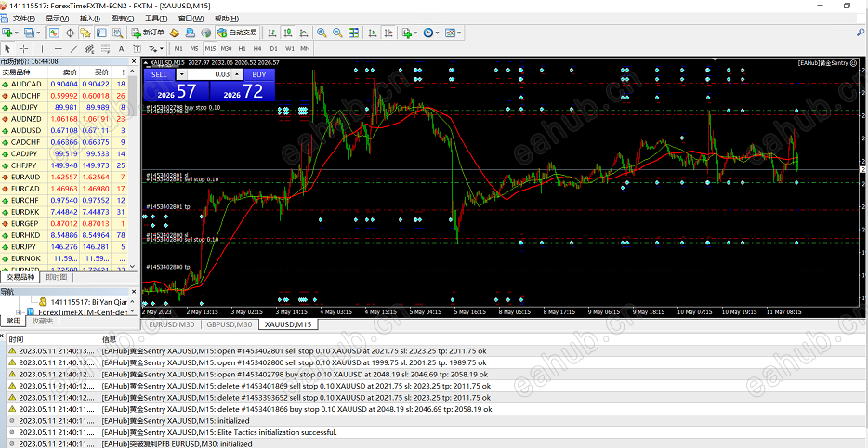Expand the periods dropdown arrow
This screenshot has height=448, width=868.
tap(437, 33)
